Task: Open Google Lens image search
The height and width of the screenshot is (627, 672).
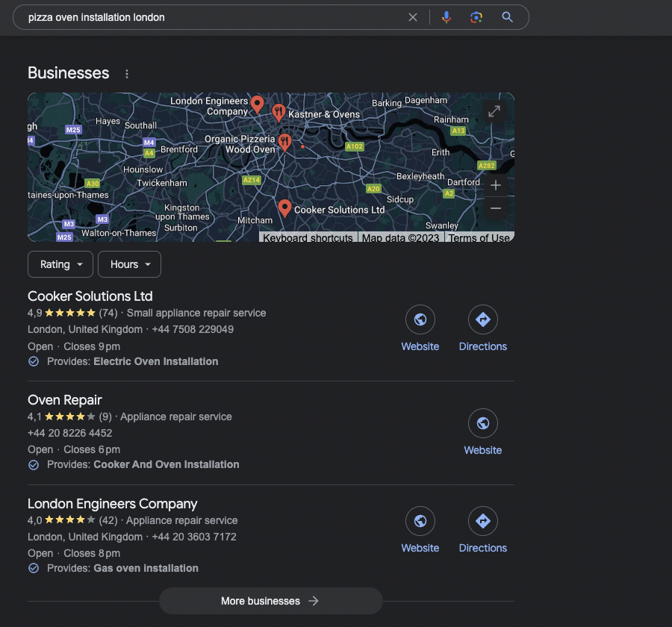Action: pos(476,17)
